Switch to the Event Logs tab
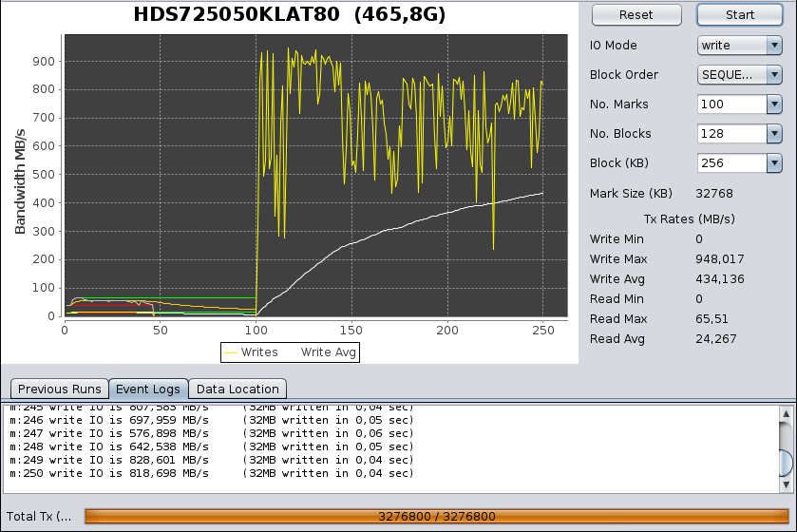Viewport: 797px width, 532px height. point(148,389)
